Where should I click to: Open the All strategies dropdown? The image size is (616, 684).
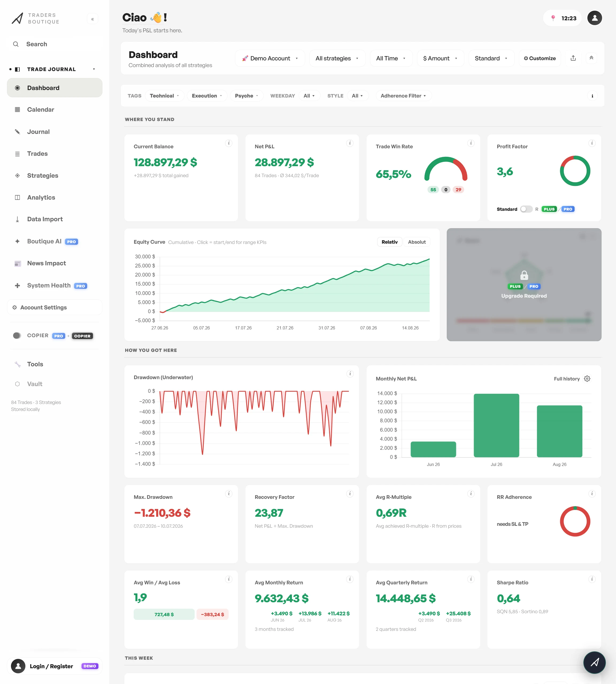pos(337,58)
